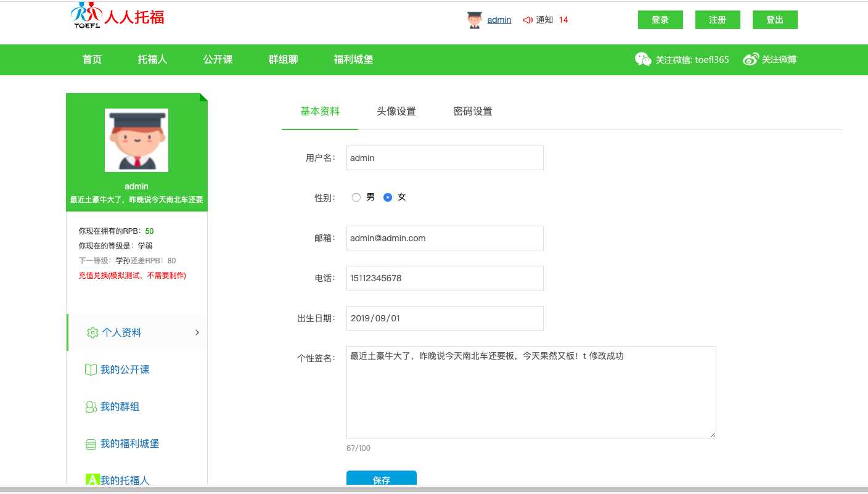Image resolution: width=868 pixels, height=494 pixels.
Task: Click the 保存 save button
Action: tap(382, 478)
